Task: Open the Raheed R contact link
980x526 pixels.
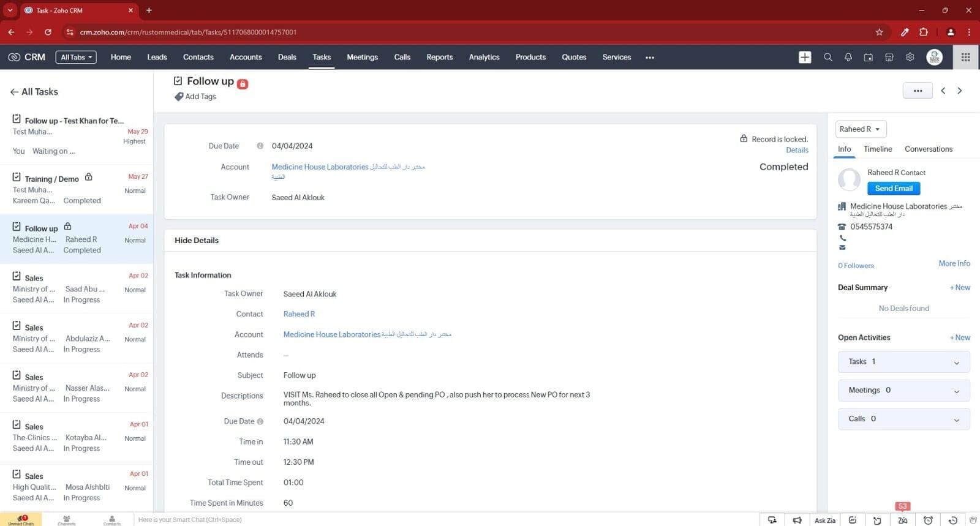Action: pyautogui.click(x=299, y=314)
